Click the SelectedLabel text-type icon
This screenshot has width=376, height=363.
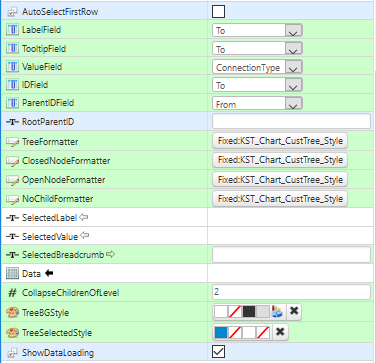pyautogui.click(x=12, y=218)
